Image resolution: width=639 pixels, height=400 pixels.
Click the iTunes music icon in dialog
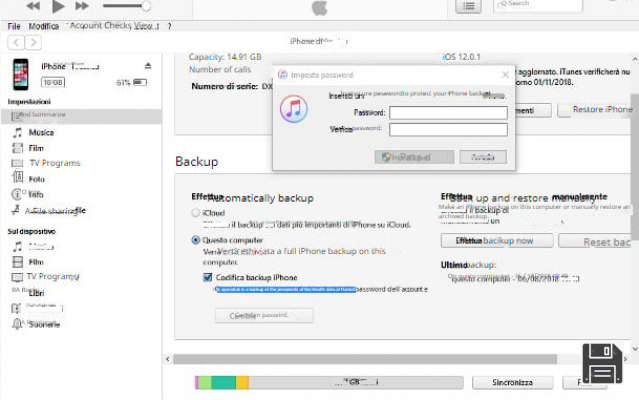293,109
